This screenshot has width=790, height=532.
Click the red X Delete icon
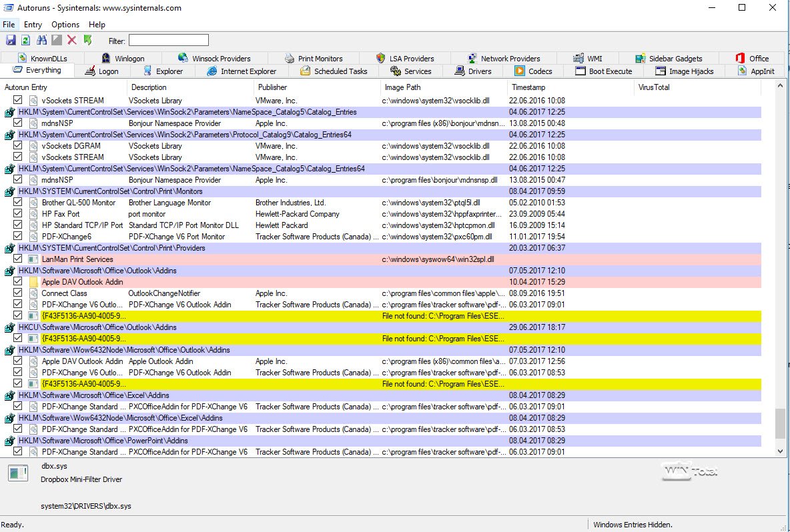pos(72,41)
